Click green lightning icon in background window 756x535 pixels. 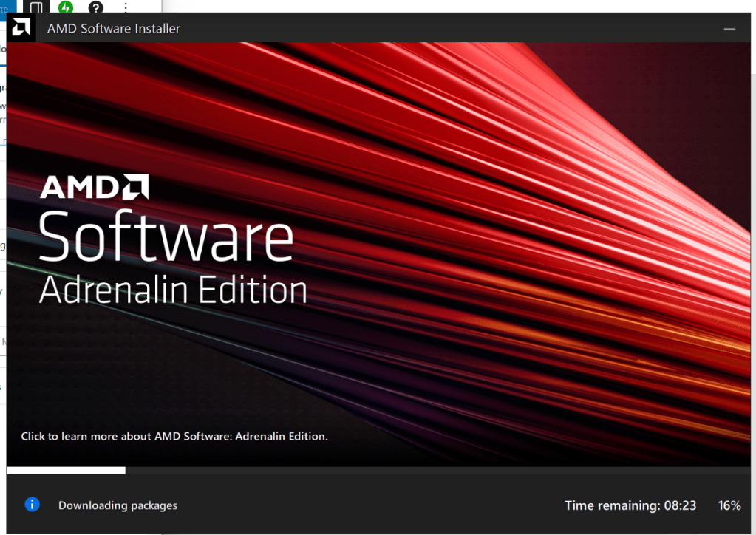point(66,7)
